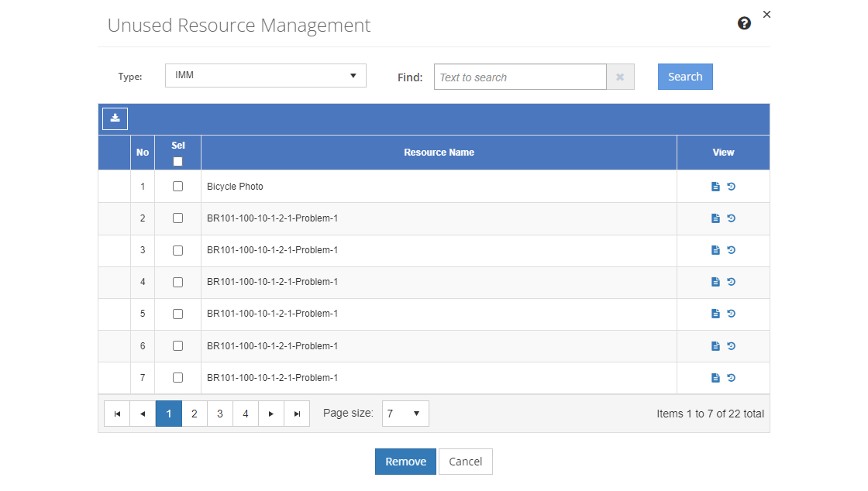Click the Cancel button
Image resolution: width=868 pixels, height=491 pixels.
[x=466, y=462]
